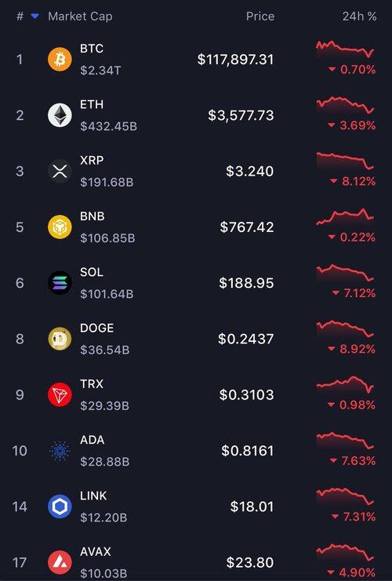Open BTC price $117,897.31 details
This screenshot has height=581, width=392.
[235, 60]
